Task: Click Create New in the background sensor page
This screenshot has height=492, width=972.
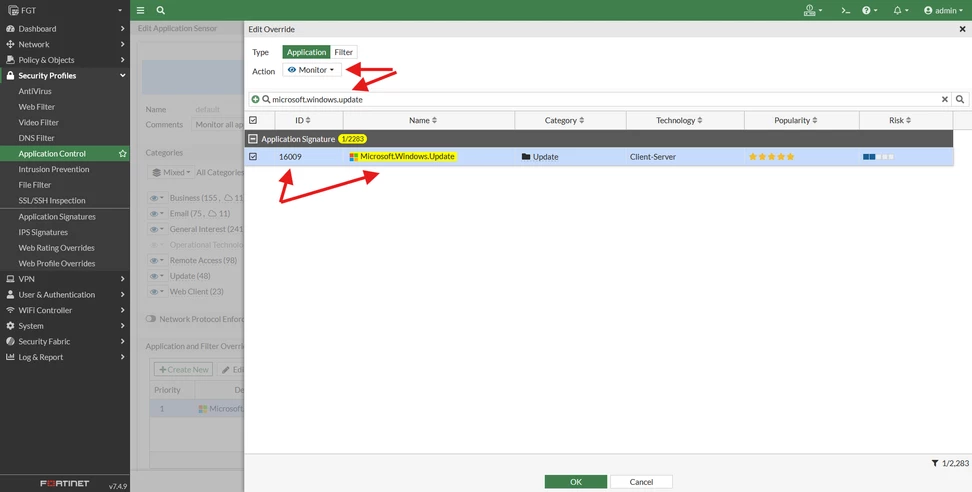Action: 183,369
